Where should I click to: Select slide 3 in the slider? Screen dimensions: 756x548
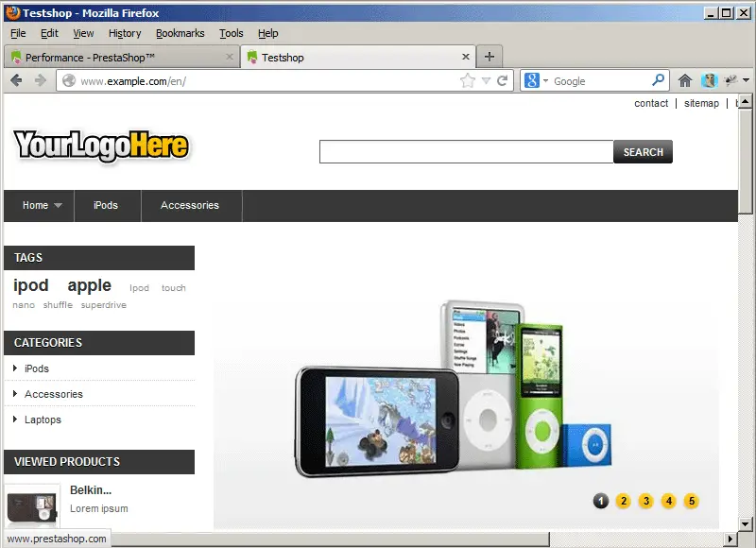(x=646, y=502)
